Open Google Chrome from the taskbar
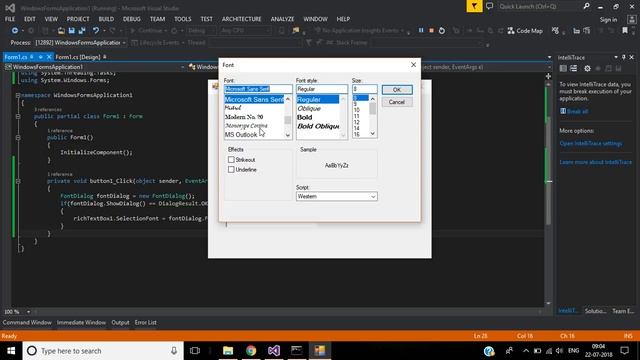 (x=251, y=351)
